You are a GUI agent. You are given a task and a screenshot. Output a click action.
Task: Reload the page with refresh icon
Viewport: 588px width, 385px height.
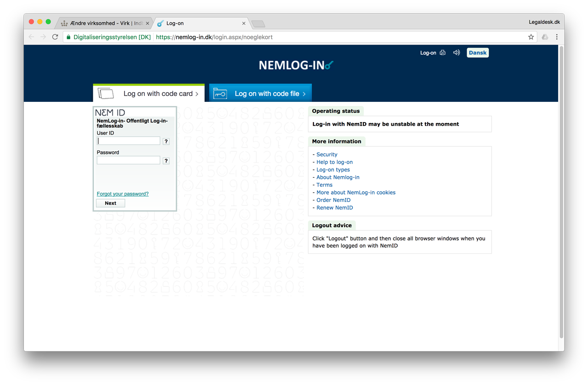coord(55,37)
